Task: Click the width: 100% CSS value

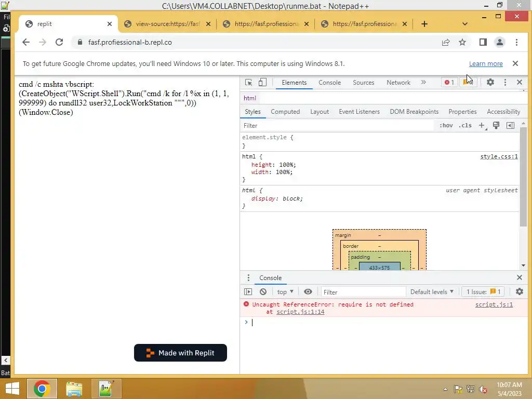Action: coord(284,172)
